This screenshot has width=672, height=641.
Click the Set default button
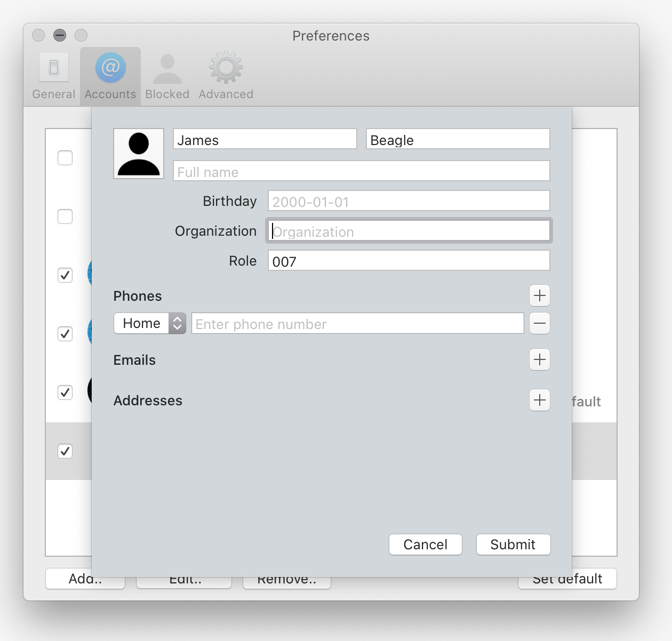[x=567, y=581]
